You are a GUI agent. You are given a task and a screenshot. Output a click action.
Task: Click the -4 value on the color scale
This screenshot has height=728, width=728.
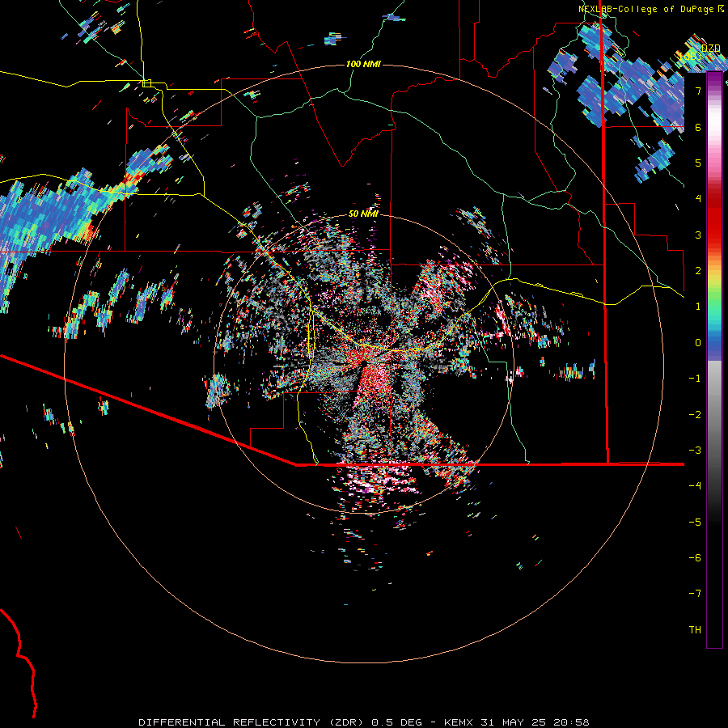click(x=695, y=485)
